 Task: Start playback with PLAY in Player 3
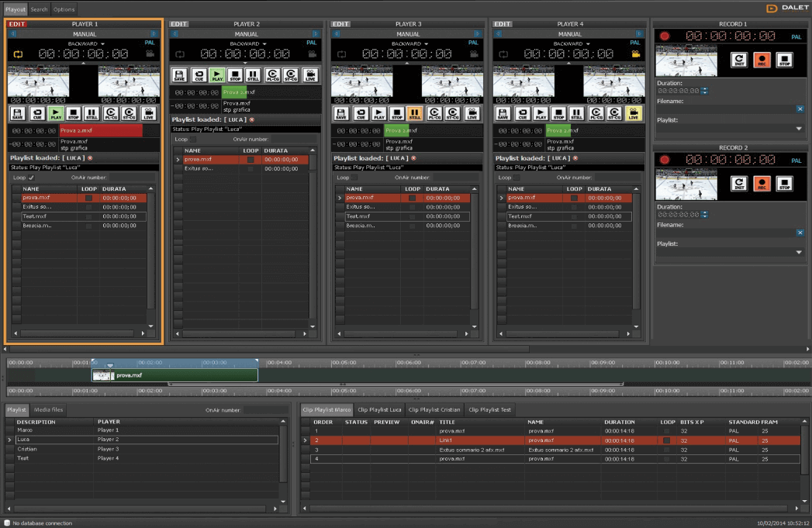point(379,113)
